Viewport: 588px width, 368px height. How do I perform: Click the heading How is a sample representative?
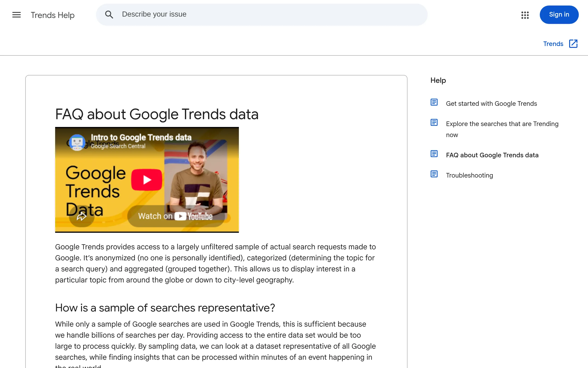point(165,308)
